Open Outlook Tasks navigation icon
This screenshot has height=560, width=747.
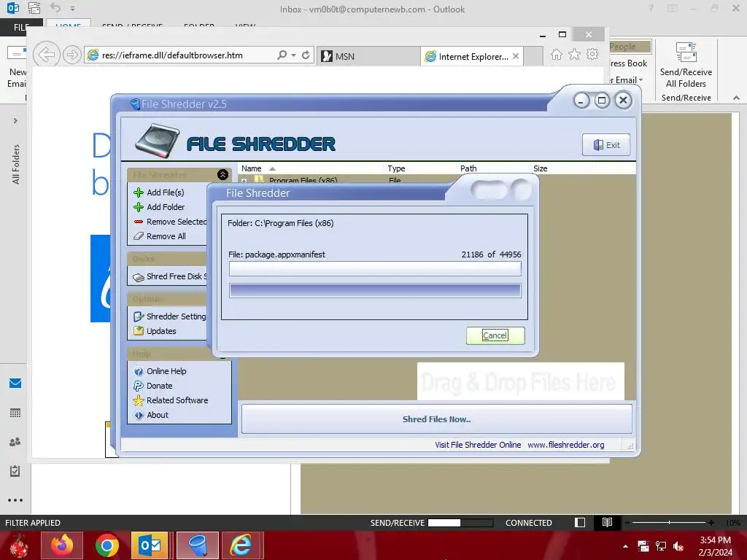pyautogui.click(x=15, y=471)
